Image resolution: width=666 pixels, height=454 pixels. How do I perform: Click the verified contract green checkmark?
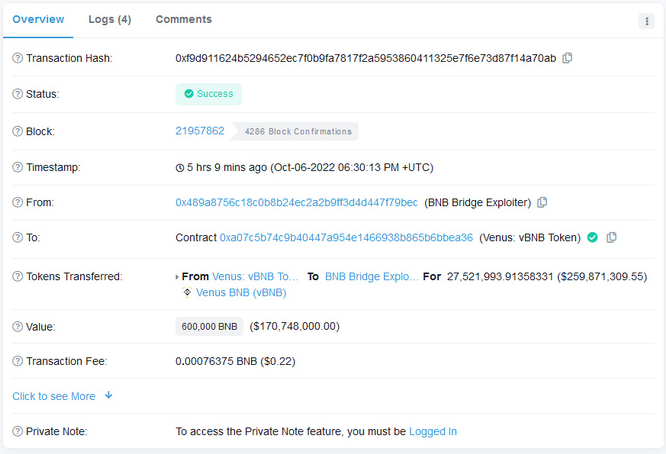(593, 237)
